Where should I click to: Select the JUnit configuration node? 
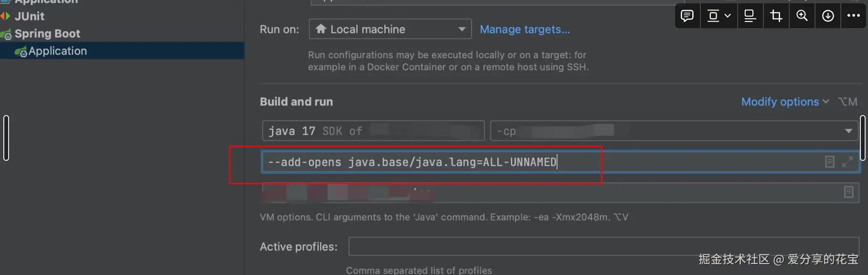click(x=29, y=16)
